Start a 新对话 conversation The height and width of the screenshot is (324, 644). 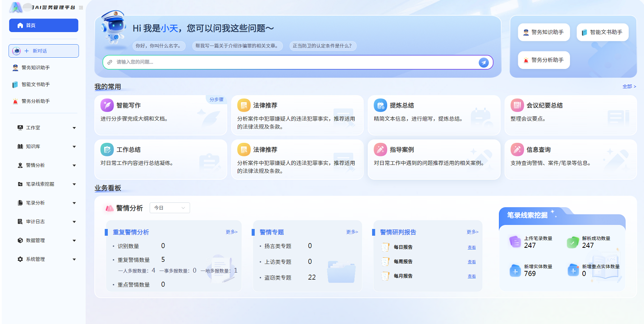coord(43,51)
